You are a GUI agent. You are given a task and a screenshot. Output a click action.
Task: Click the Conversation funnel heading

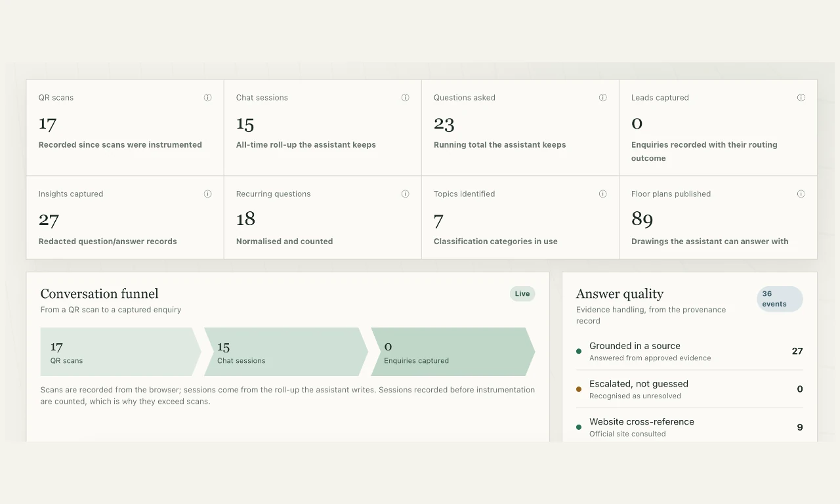tap(100, 294)
